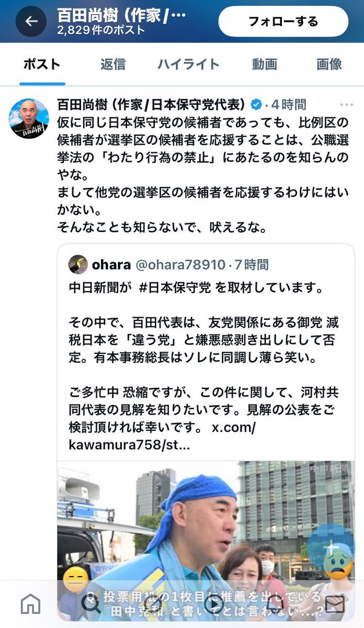Image resolution: width=364 pixels, height=628 pixels.
Task: Open video play tab in bottom bar
Action: point(213,604)
